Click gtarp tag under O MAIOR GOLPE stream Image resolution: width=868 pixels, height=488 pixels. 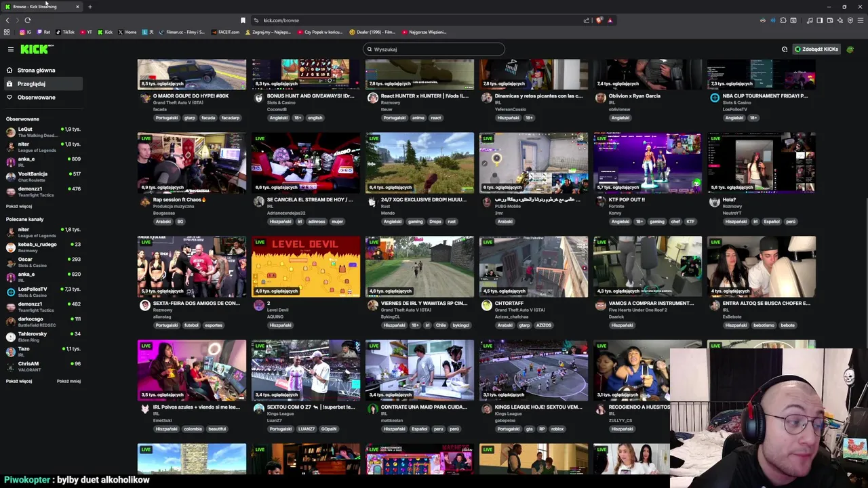[190, 118]
